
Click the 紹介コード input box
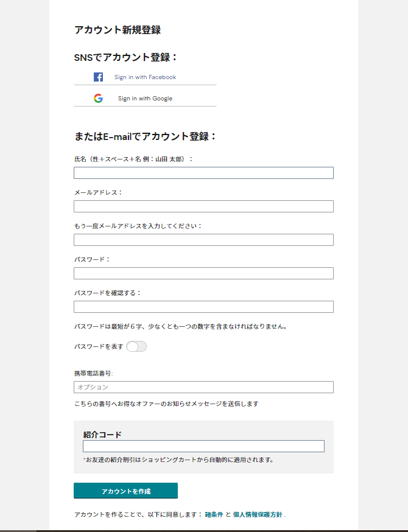point(203,446)
